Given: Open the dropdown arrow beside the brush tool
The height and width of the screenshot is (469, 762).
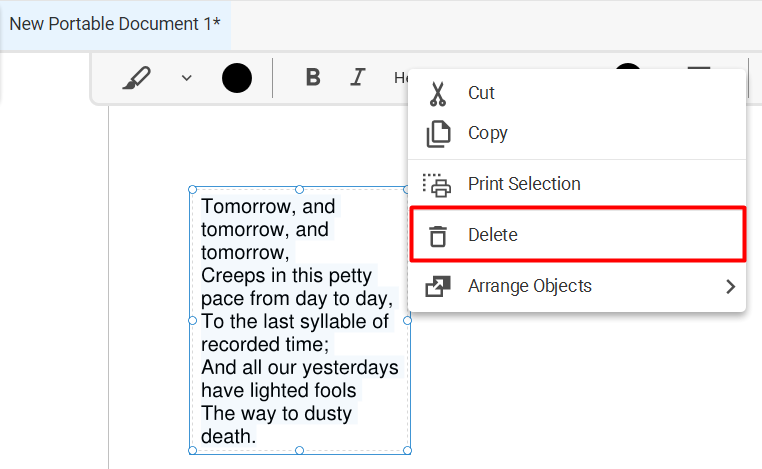Looking at the screenshot, I should 187,78.
